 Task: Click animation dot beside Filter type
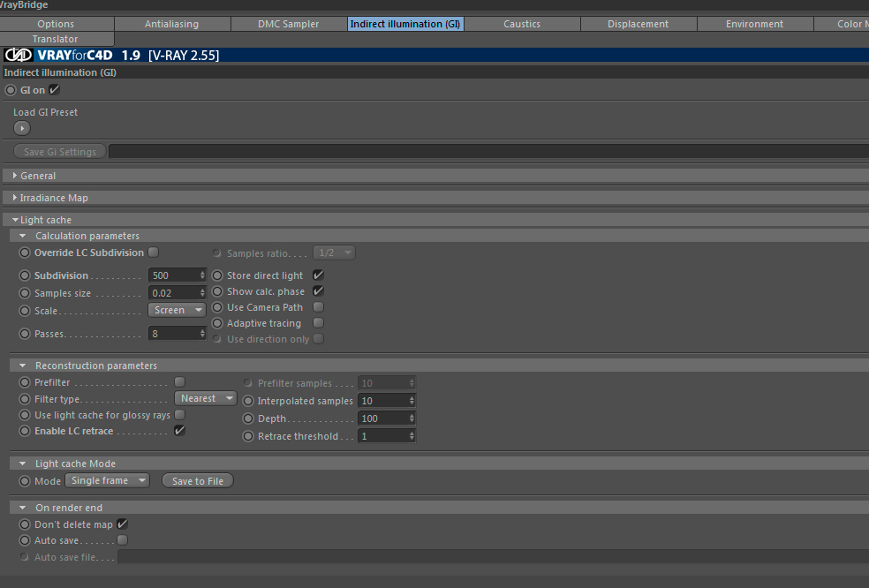(25, 399)
